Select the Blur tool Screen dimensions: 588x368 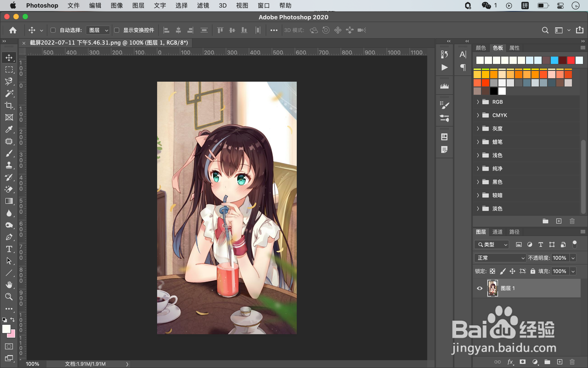tap(9, 213)
